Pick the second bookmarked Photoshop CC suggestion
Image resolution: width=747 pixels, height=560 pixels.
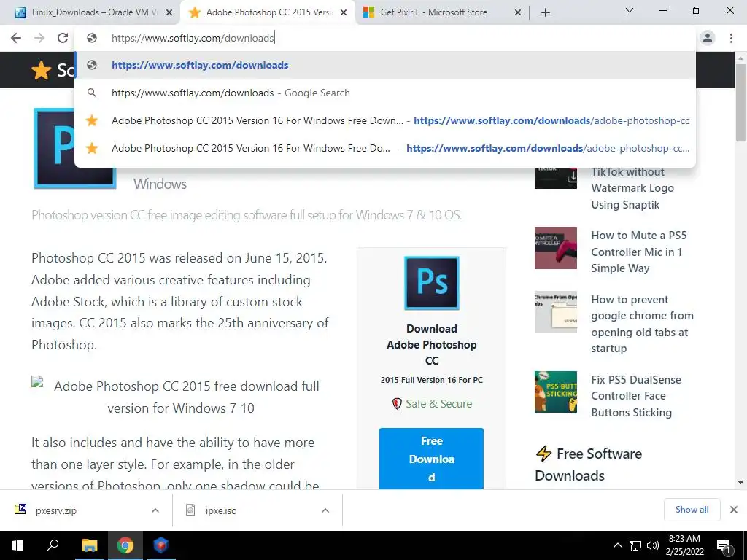tap(385, 148)
